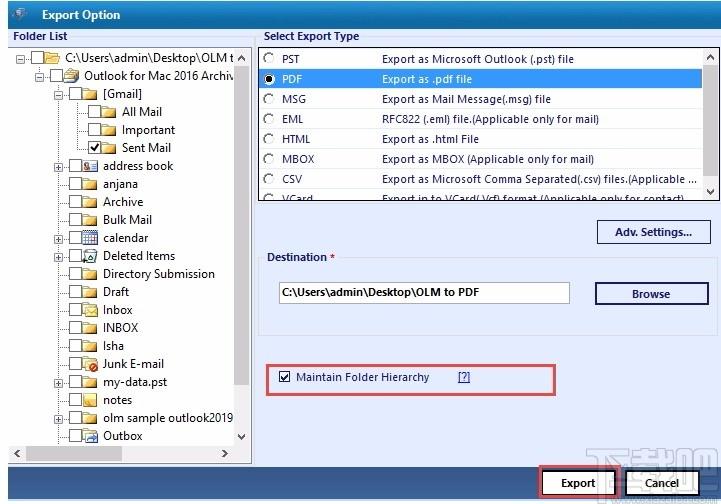Click the Sent Mail folder icon

coord(109,148)
